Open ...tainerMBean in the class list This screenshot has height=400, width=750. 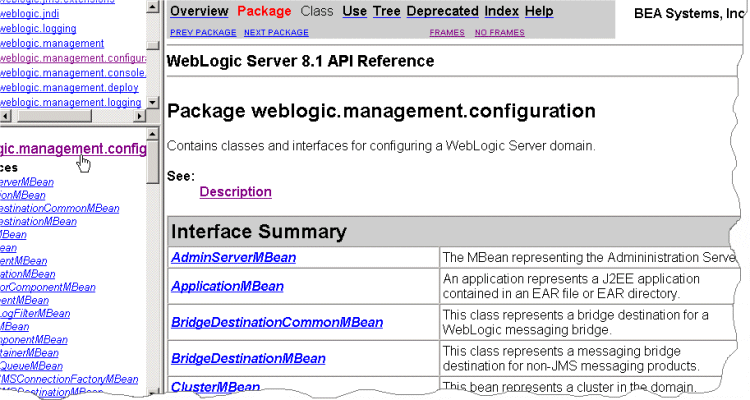(x=29, y=353)
